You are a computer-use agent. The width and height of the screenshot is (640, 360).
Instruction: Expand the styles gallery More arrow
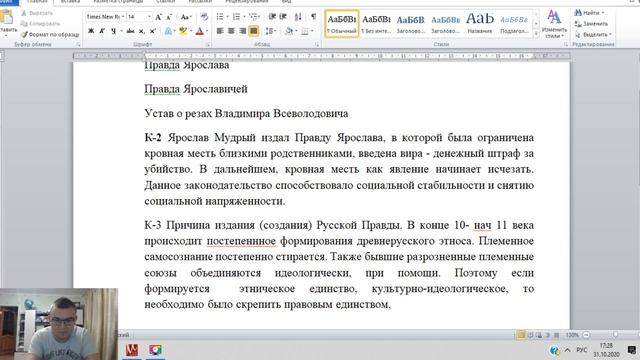point(536,34)
